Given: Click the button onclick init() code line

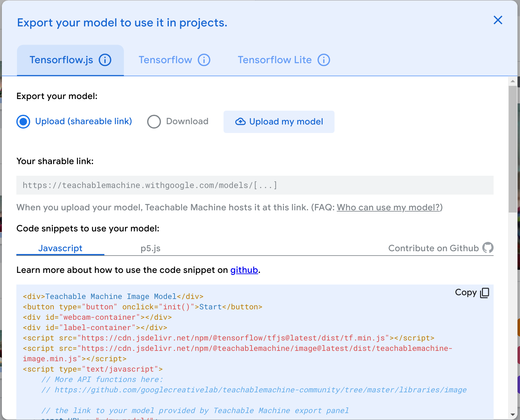Looking at the screenshot, I should click(x=142, y=307).
